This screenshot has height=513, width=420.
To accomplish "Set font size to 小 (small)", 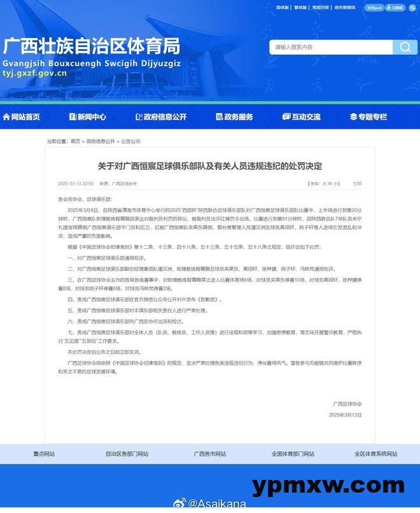I will (x=337, y=183).
